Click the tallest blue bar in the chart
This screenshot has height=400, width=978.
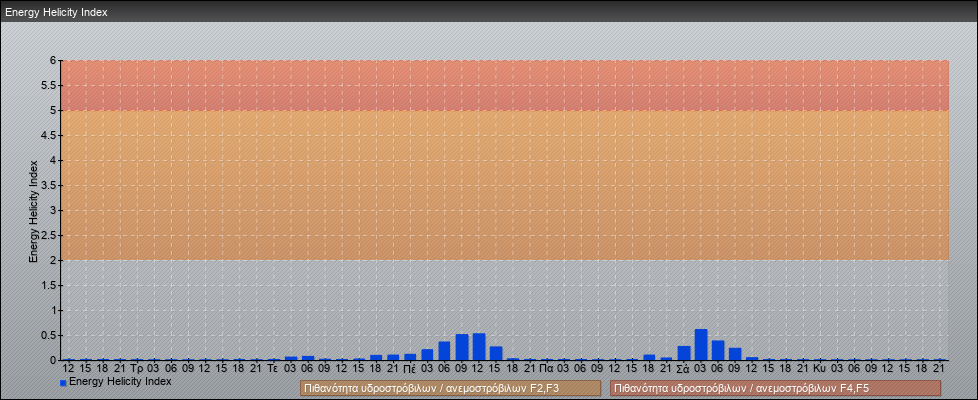(701, 344)
